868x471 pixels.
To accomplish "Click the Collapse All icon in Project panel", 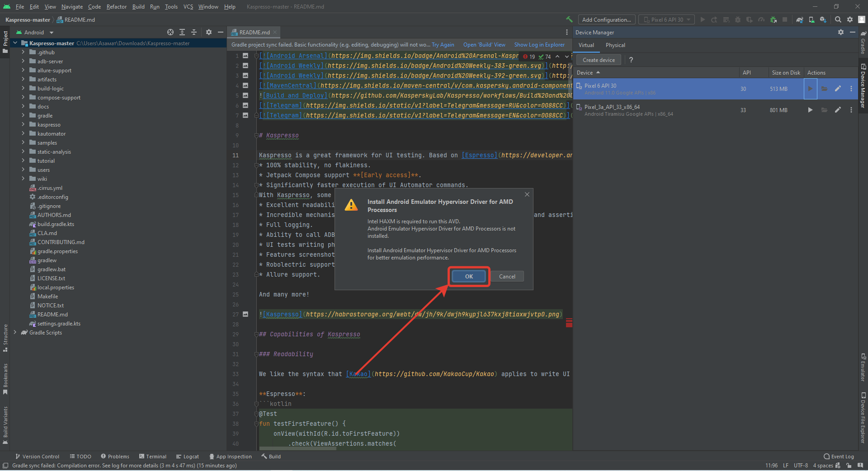I will point(194,32).
